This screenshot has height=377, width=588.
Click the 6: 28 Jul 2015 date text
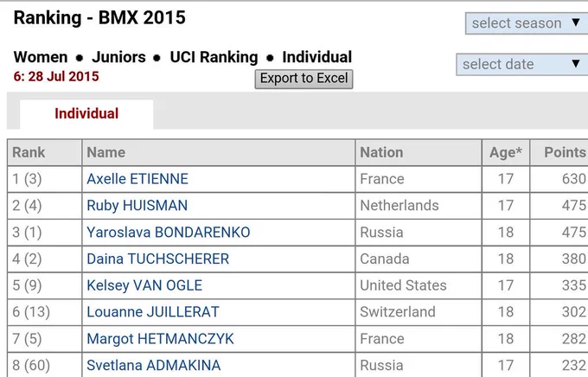click(x=56, y=77)
